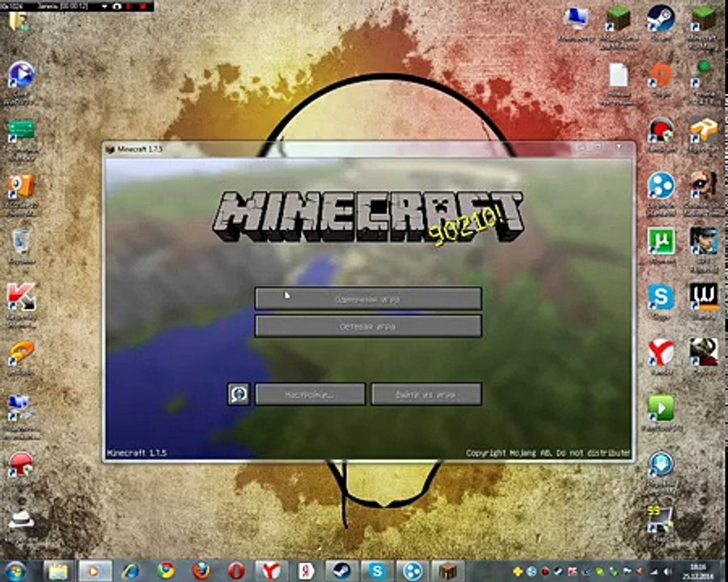This screenshot has height=582, width=728.
Task: Open the SketchUp-style yellow shortcut icon
Action: pyautogui.click(x=704, y=132)
